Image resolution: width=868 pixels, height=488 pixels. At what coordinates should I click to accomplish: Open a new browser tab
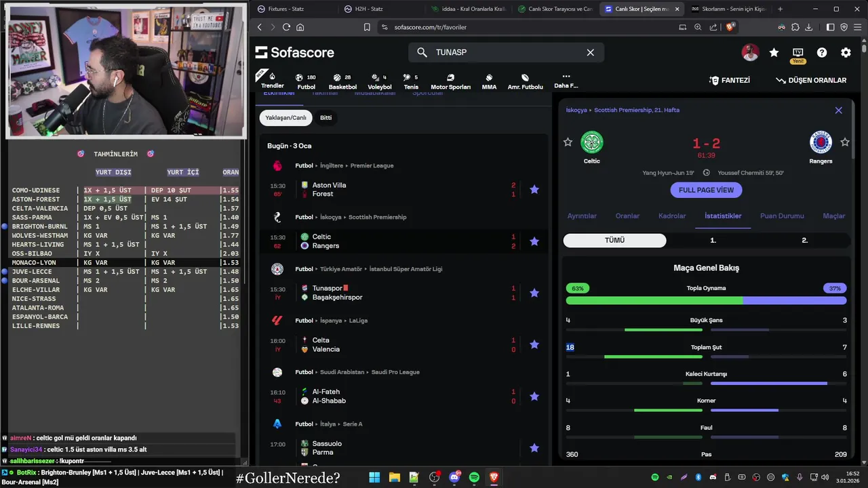[780, 9]
